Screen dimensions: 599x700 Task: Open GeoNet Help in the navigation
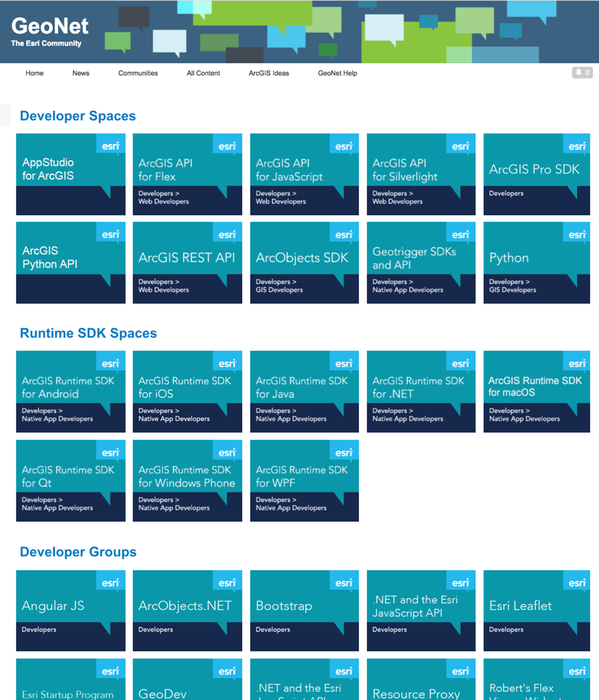[337, 73]
